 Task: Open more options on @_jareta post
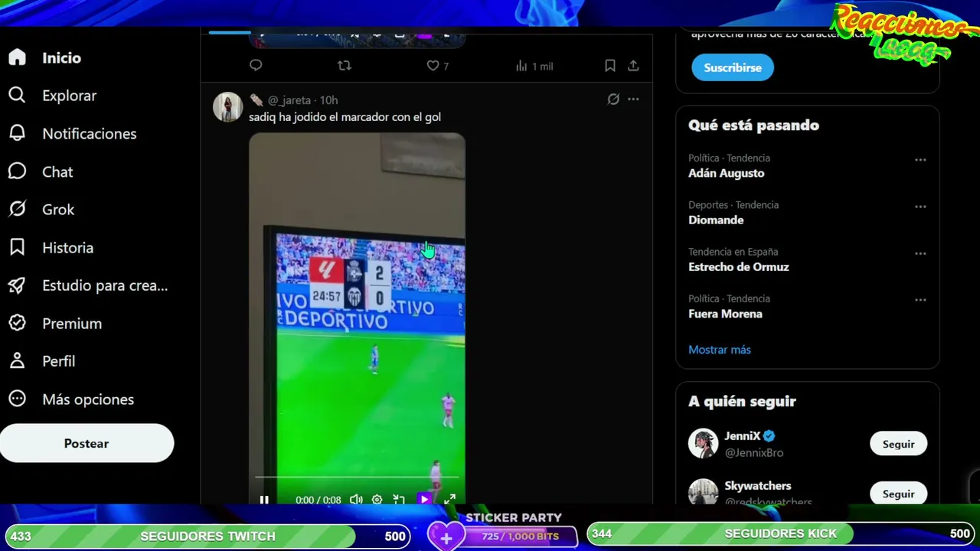click(633, 99)
